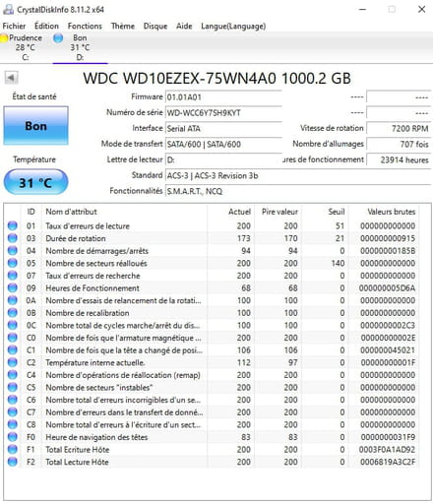Open the Langue(Language) menu

pyautogui.click(x=233, y=26)
